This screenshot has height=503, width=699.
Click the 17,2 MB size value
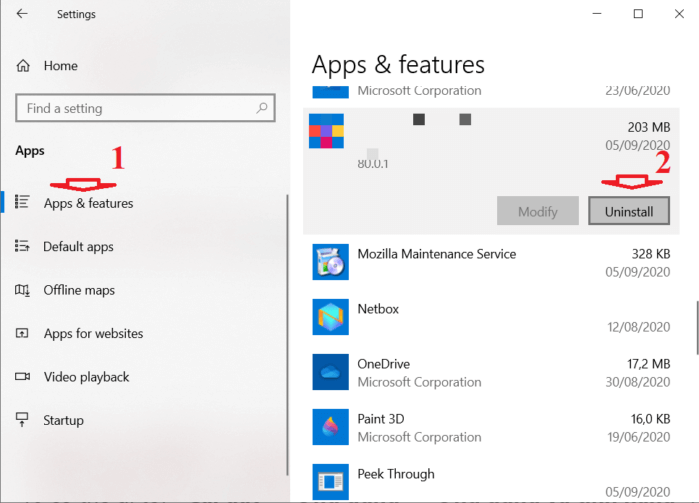[649, 364]
